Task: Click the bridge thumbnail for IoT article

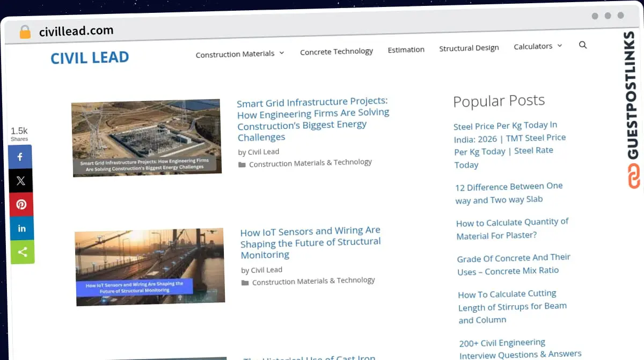Action: tap(149, 267)
